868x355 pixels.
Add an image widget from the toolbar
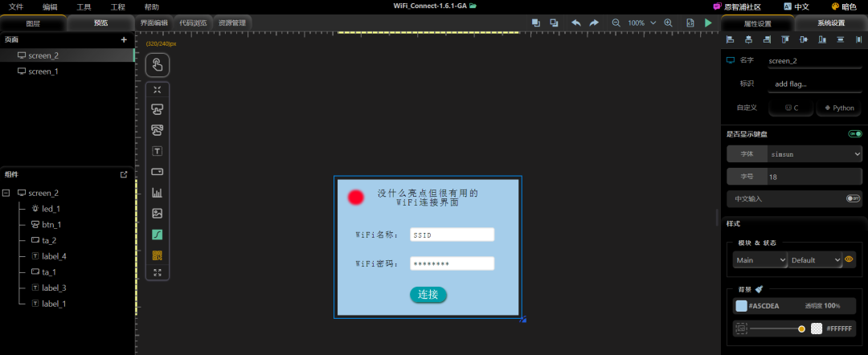158,214
